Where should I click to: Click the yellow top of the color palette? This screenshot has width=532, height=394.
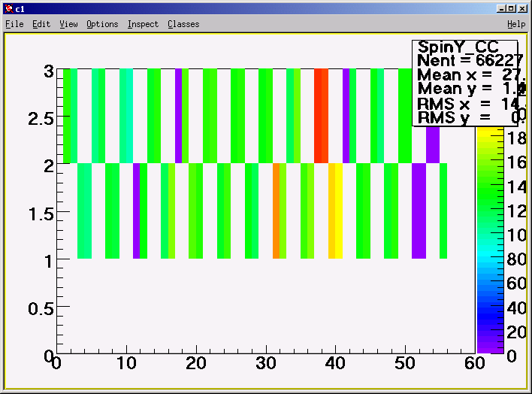[490, 134]
